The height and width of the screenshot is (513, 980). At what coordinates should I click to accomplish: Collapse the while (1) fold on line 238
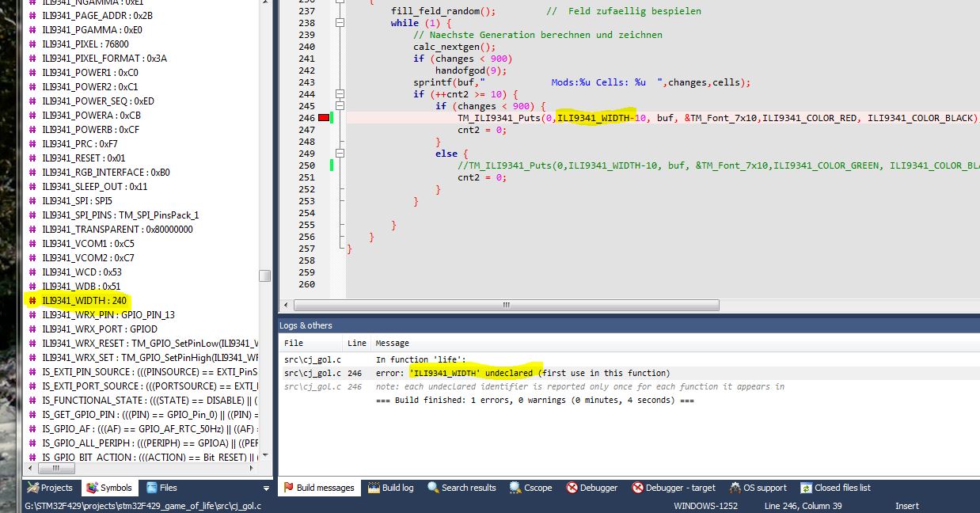pos(340,23)
